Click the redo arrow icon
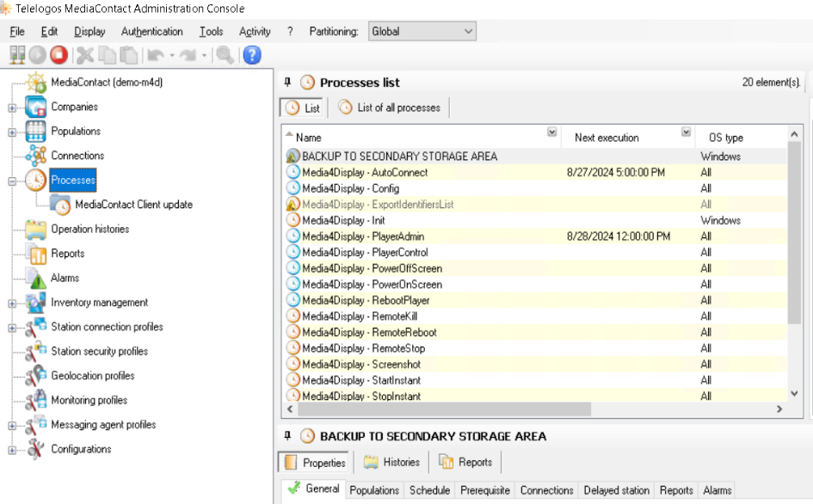 pyautogui.click(x=188, y=55)
